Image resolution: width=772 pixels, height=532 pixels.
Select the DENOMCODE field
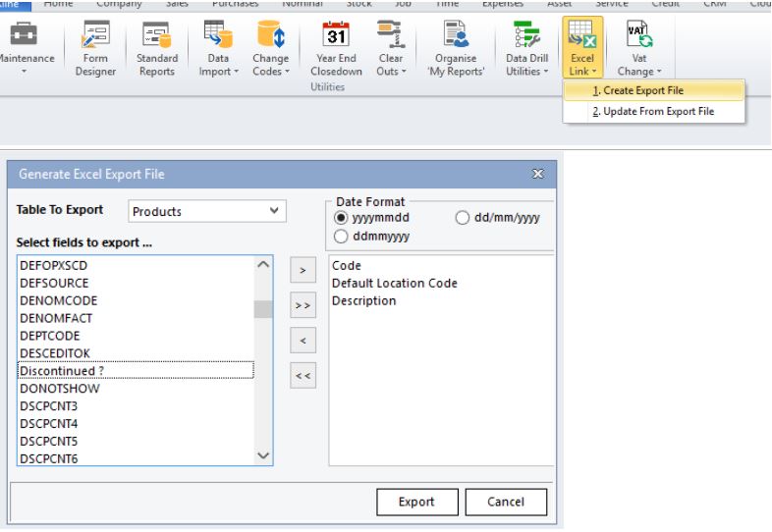pyautogui.click(x=136, y=300)
